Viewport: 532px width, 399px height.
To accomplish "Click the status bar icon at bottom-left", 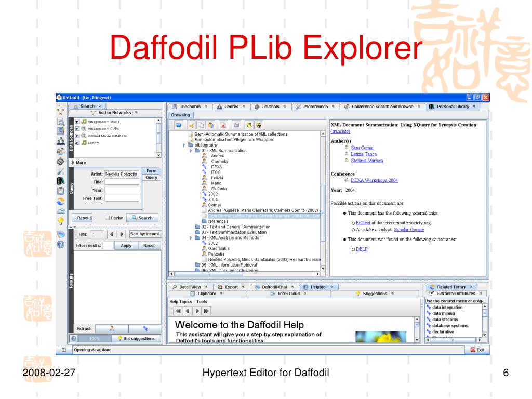I will point(64,350).
